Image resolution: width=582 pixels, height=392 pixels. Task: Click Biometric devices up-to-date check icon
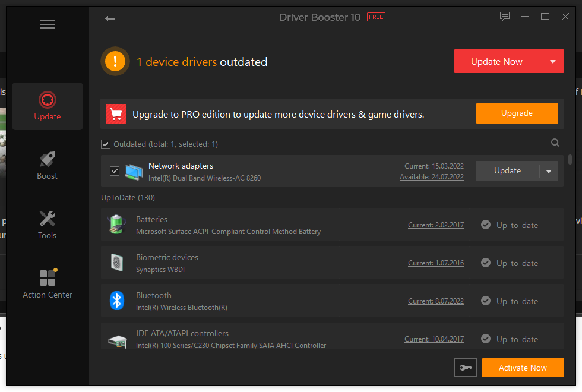(x=486, y=263)
